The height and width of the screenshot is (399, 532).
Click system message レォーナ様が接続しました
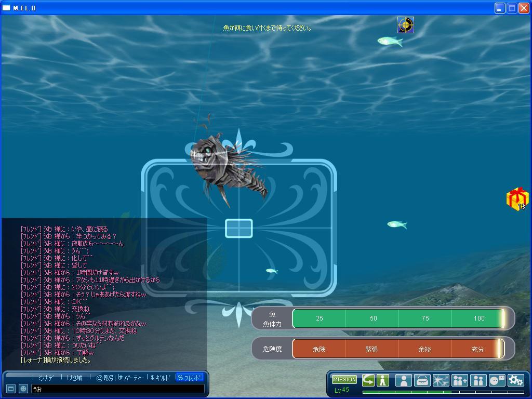click(x=56, y=360)
